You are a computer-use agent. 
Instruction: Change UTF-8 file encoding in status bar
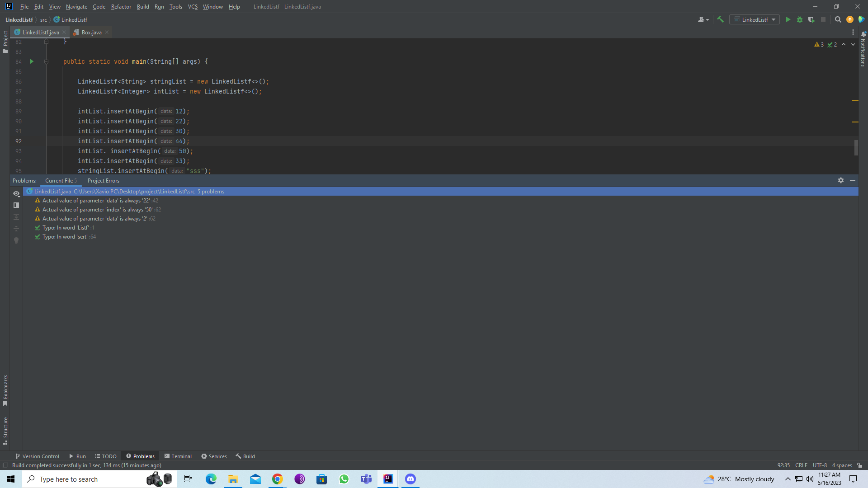[x=820, y=465]
